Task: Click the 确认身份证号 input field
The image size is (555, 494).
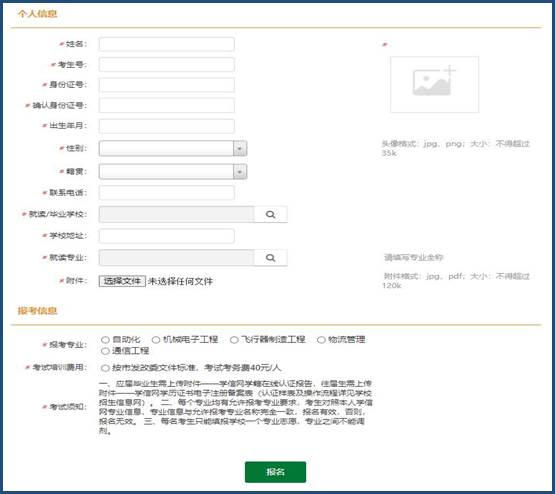Action: (167, 105)
